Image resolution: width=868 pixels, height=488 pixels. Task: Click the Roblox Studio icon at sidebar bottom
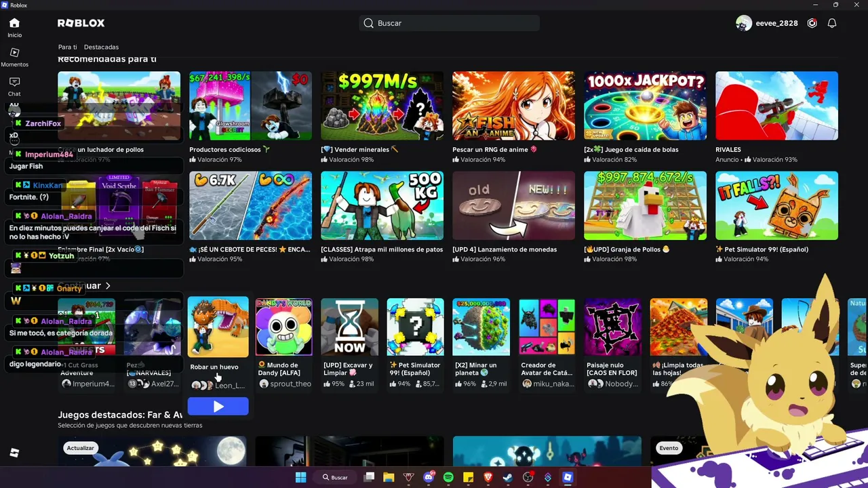14,453
